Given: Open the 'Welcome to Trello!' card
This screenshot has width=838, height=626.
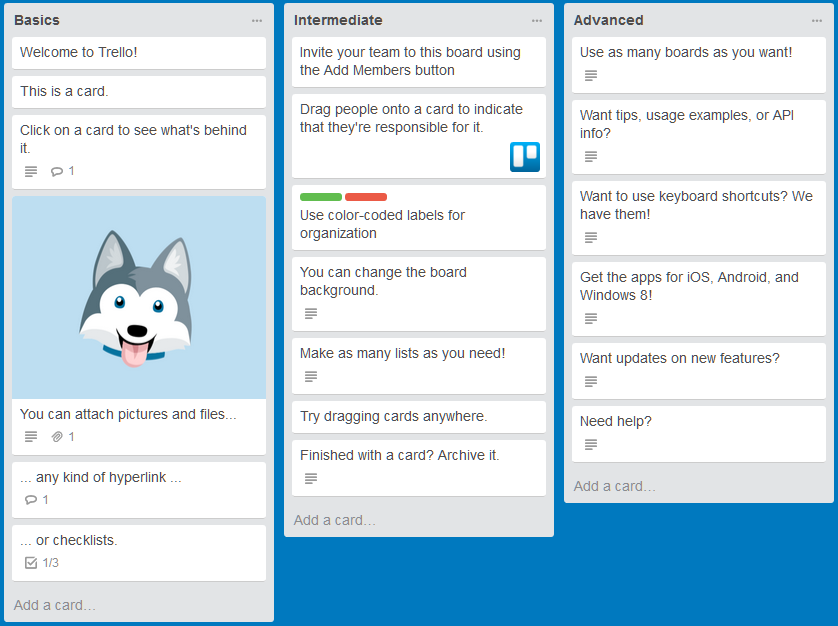Looking at the screenshot, I should 139,53.
